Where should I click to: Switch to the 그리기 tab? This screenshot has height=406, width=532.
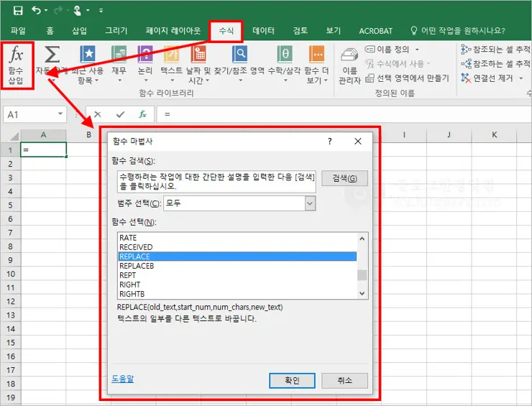point(116,31)
